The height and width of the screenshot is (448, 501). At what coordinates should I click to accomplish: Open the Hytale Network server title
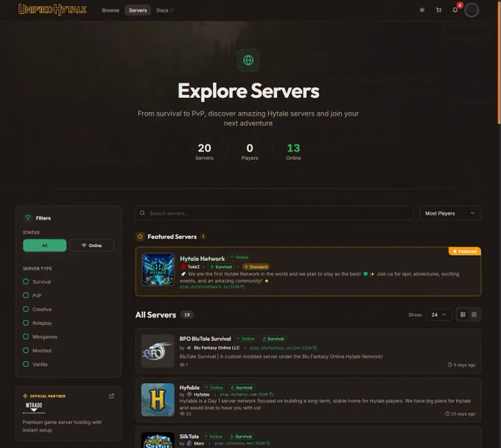(203, 259)
